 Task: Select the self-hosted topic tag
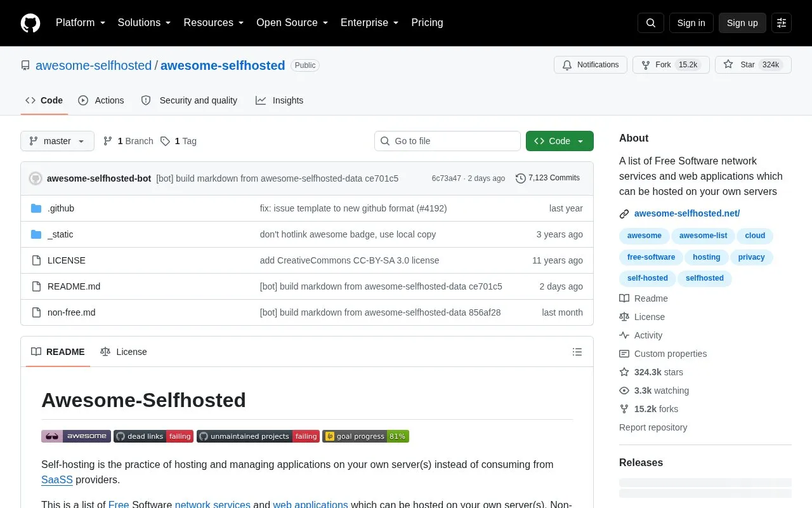coord(647,278)
